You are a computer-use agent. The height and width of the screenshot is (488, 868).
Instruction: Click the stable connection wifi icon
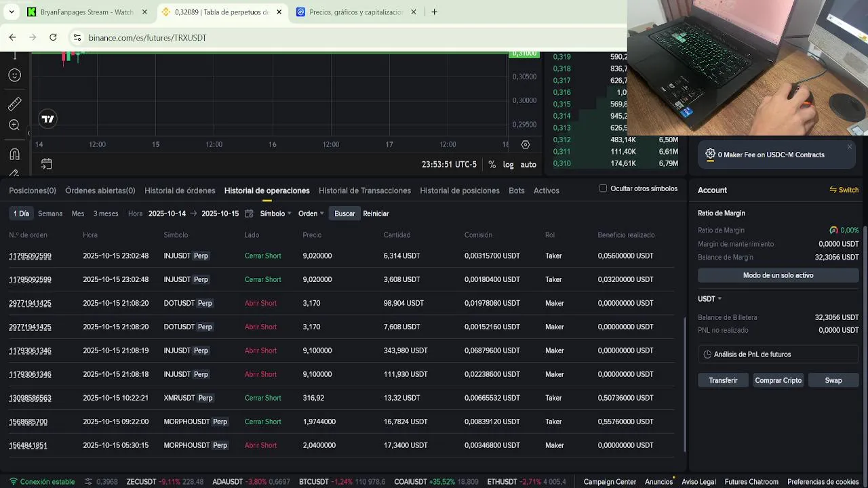[x=14, y=482]
